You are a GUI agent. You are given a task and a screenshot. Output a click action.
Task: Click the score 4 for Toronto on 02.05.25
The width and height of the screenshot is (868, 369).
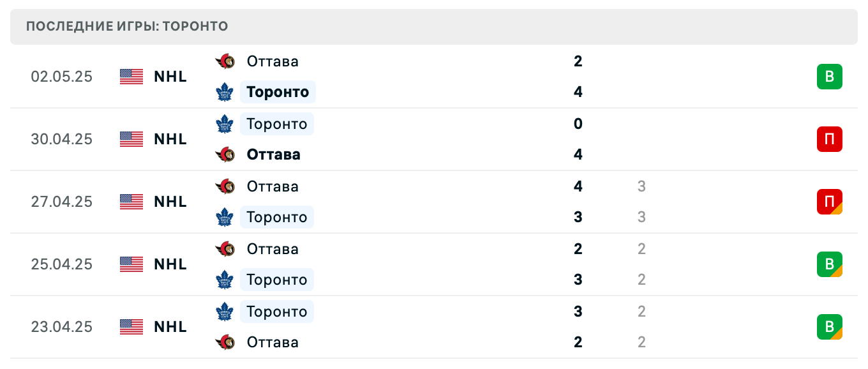click(x=578, y=92)
